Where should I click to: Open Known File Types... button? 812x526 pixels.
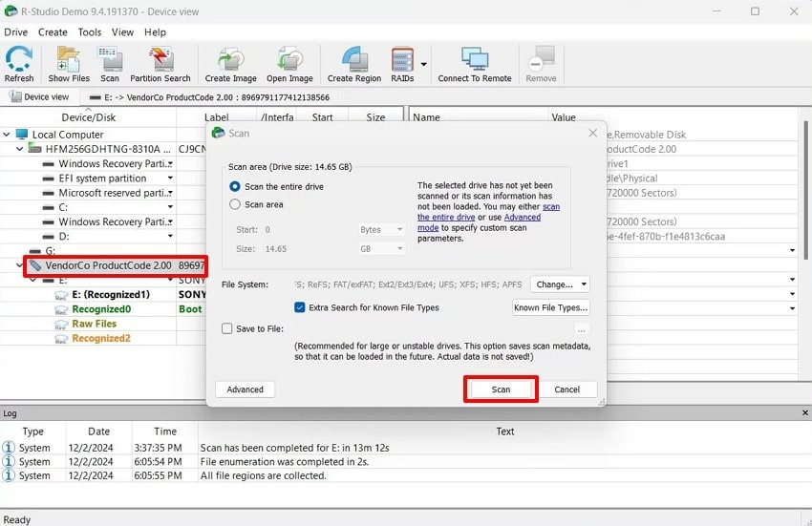pyautogui.click(x=551, y=307)
